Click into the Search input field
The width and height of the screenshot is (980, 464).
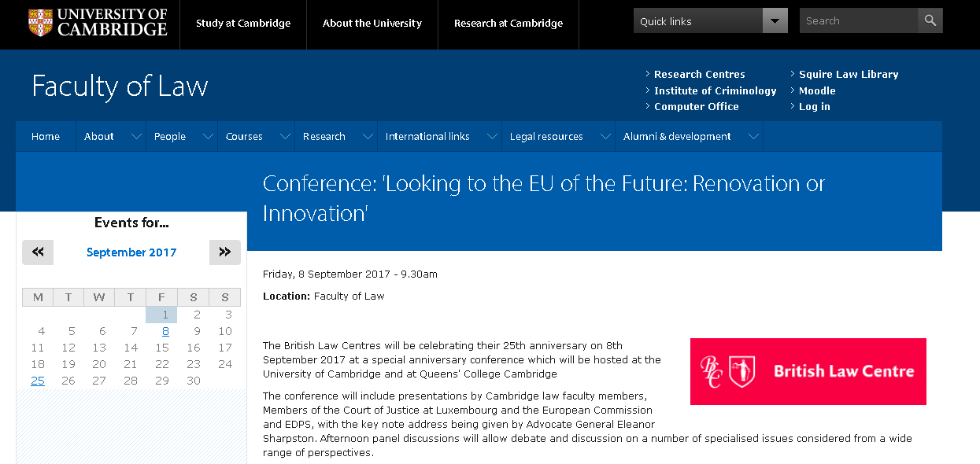pyautogui.click(x=859, y=21)
